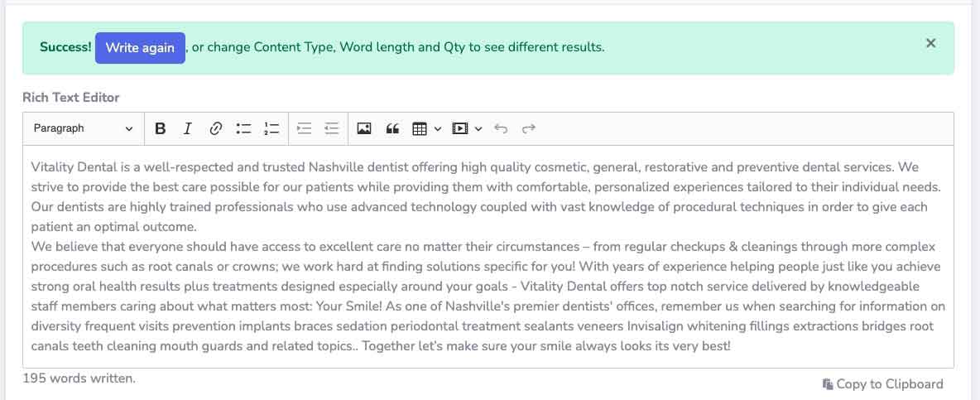Expand media insert dropdown arrow
The height and width of the screenshot is (400, 980).
pyautogui.click(x=478, y=128)
